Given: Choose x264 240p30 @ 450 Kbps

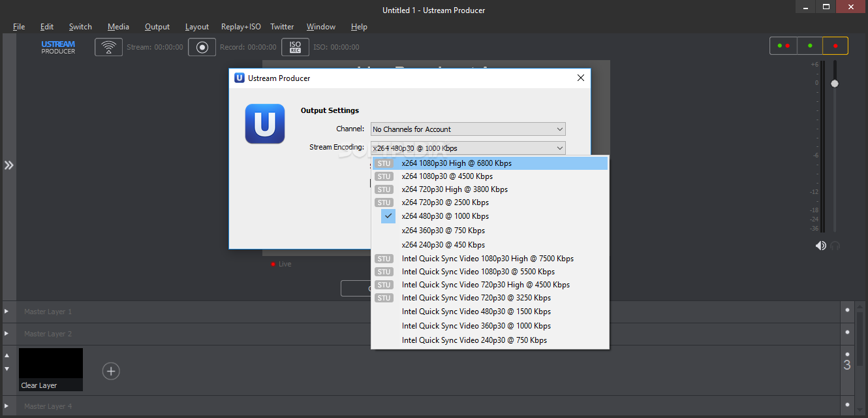Looking at the screenshot, I should click(490, 245).
